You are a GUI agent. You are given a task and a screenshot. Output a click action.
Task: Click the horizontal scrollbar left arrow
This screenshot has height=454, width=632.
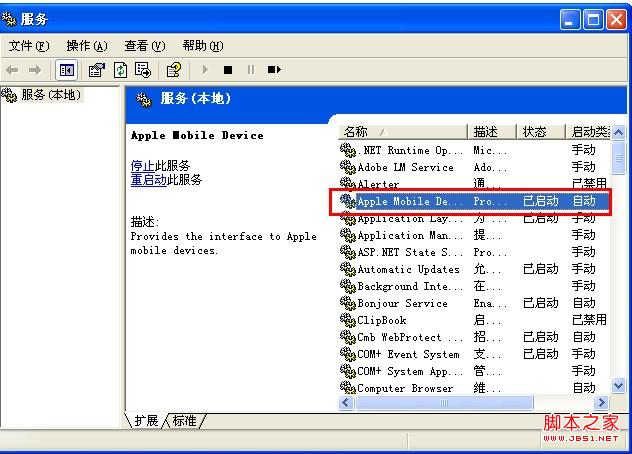[x=346, y=402]
